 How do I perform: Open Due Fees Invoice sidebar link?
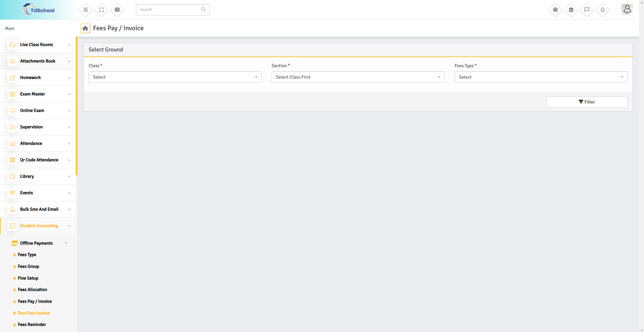34,313
